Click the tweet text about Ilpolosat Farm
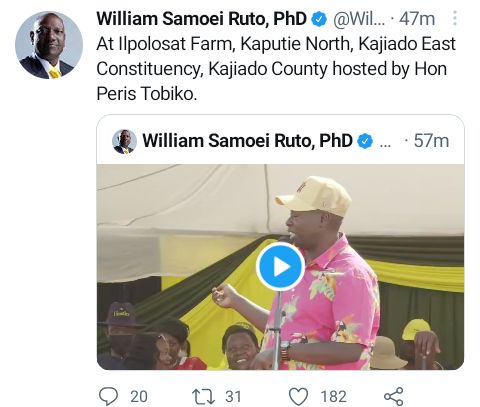 point(276,69)
